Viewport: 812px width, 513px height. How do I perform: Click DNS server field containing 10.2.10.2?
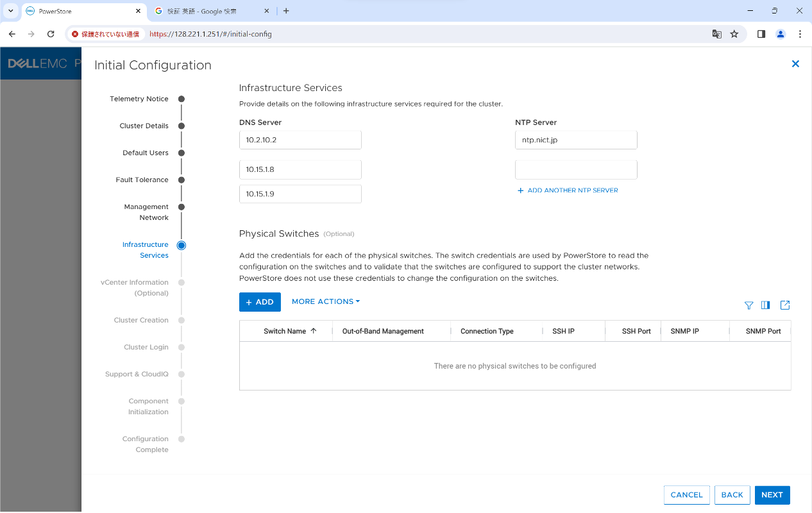click(x=300, y=140)
